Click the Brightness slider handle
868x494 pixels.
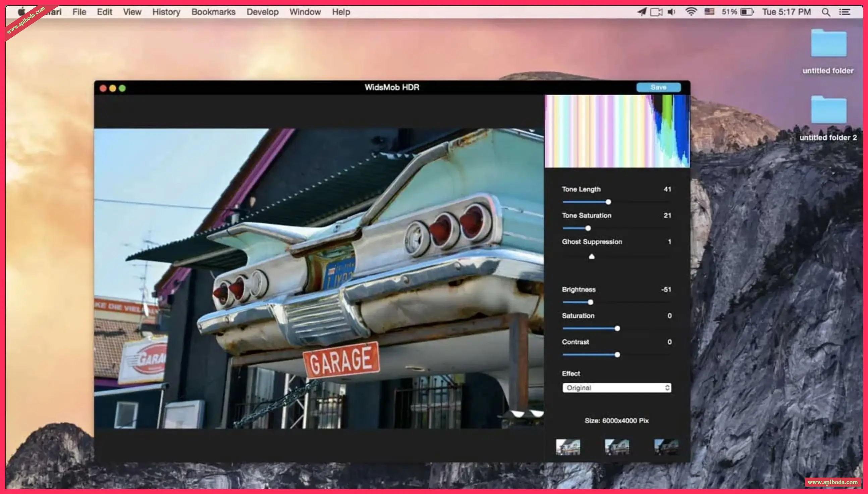point(590,302)
